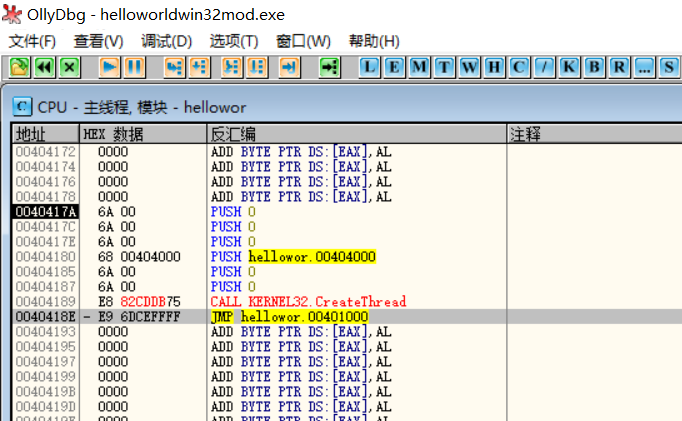The height and width of the screenshot is (421, 682).
Task: Show the CPU window (C button)
Action: point(519,67)
